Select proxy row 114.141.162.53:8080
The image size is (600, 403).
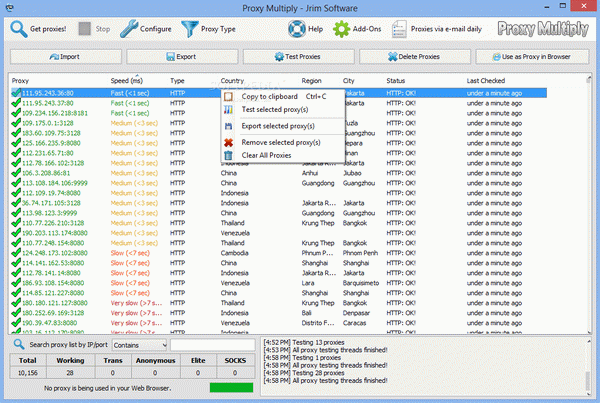[x=279, y=263]
